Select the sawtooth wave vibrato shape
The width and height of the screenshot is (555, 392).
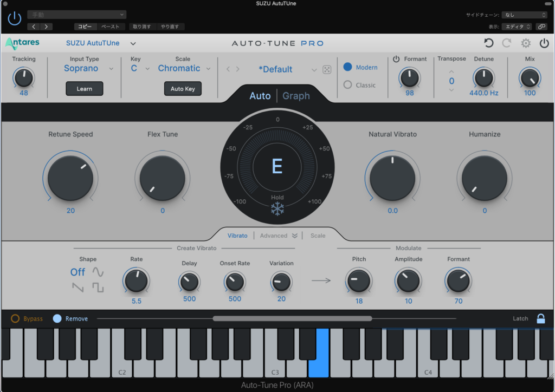[78, 288]
